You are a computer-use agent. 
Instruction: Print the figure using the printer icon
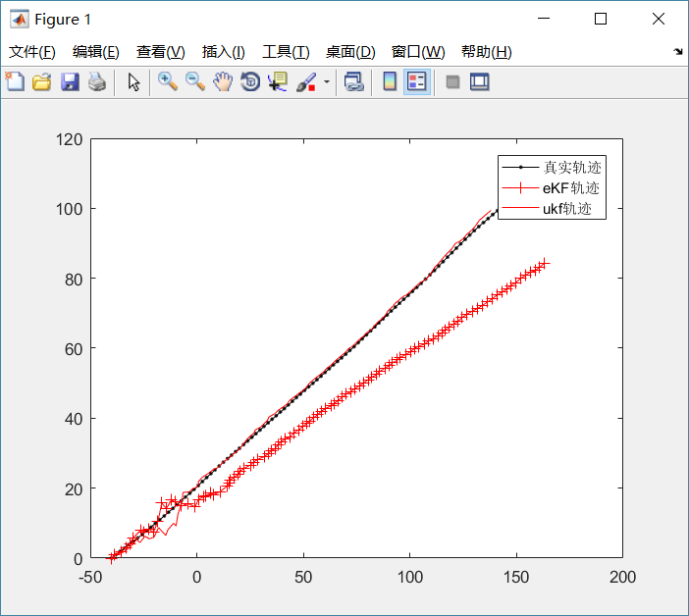(x=96, y=82)
